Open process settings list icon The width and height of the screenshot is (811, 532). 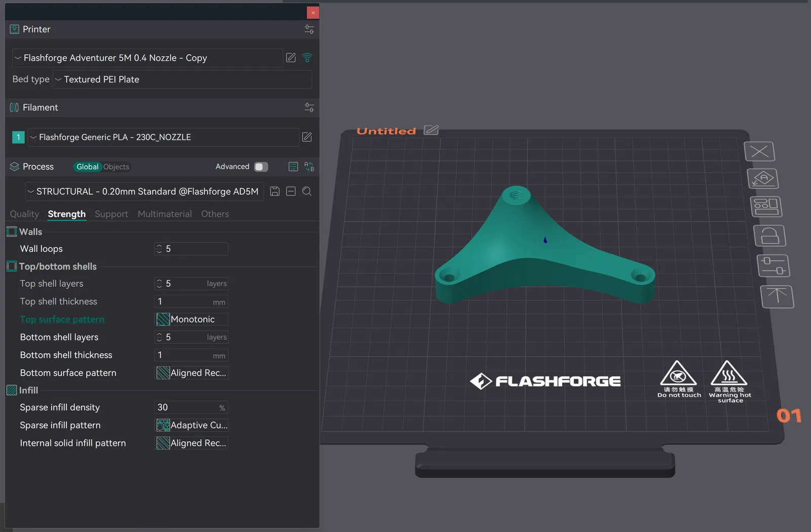pyautogui.click(x=293, y=167)
